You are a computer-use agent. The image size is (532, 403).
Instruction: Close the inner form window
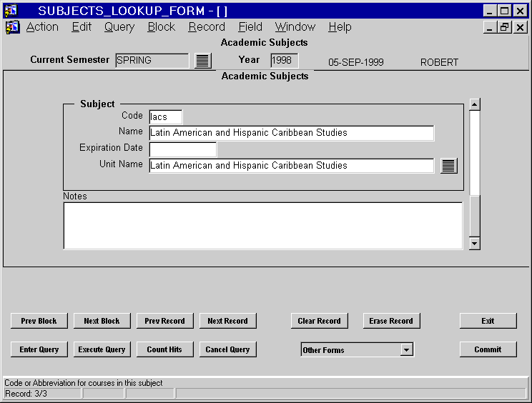(x=520, y=27)
